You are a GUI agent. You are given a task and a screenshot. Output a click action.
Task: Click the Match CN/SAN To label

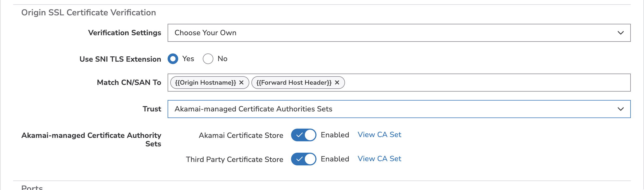pos(129,82)
